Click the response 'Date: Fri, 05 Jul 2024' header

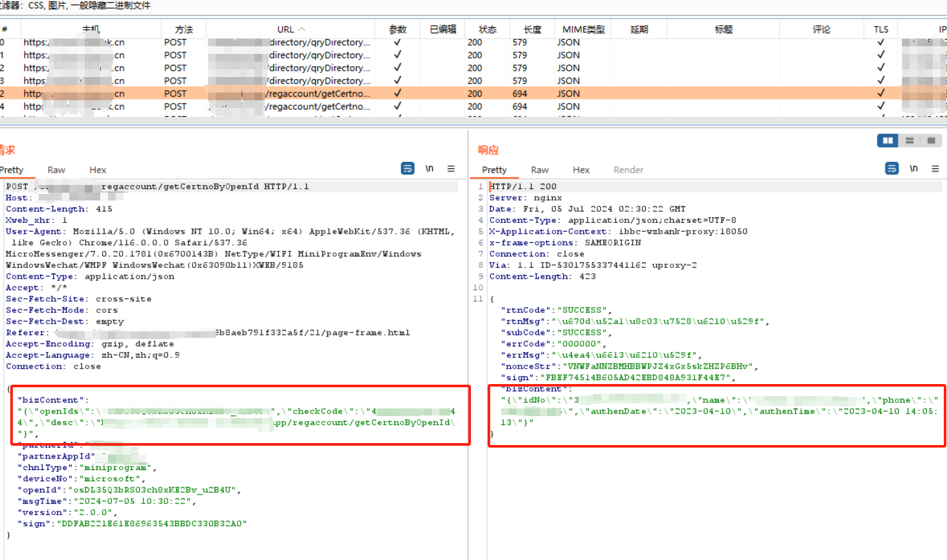tap(587, 209)
